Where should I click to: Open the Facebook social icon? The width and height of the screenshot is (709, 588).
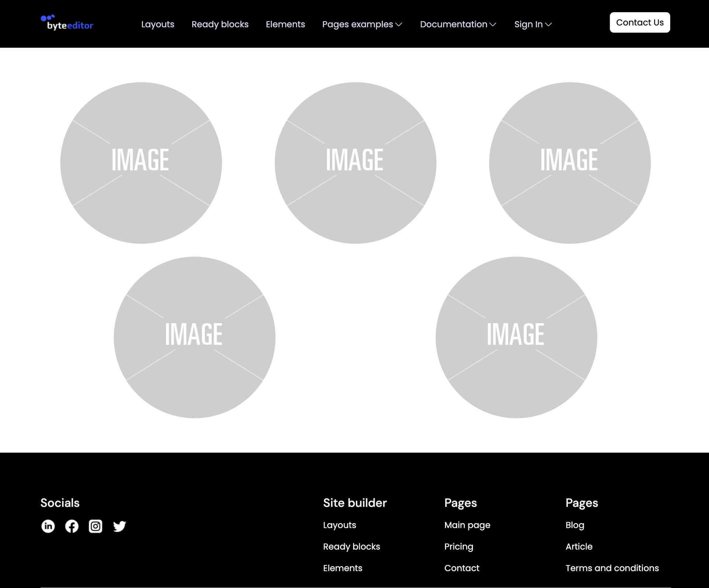[72, 526]
